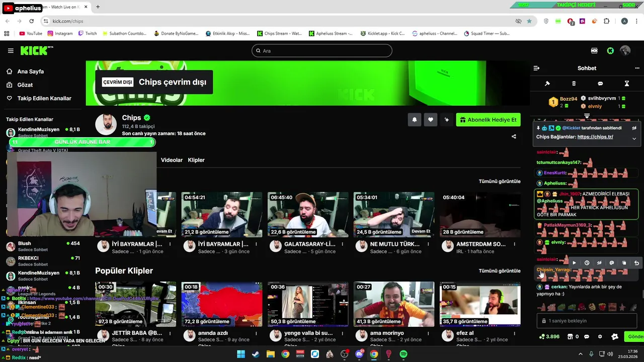Collapse the Sohbet chat panel
The height and width of the screenshot is (362, 644).
coord(536,68)
